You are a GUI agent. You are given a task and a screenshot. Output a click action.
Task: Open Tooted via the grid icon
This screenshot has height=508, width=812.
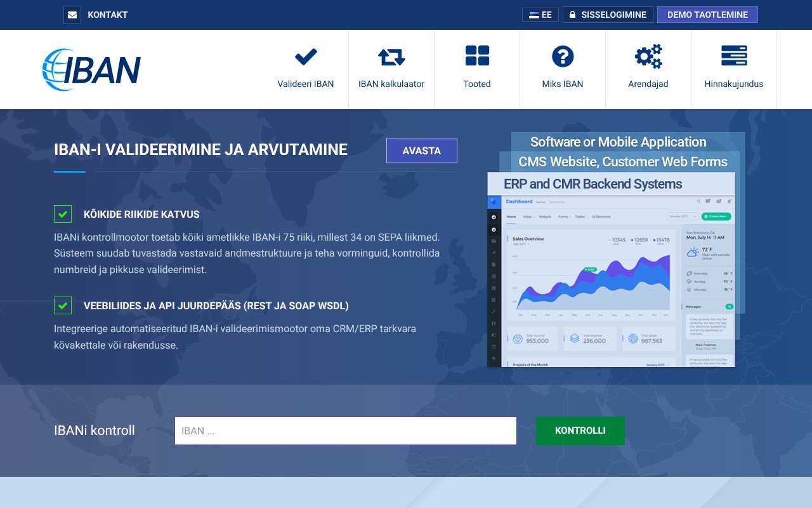pyautogui.click(x=477, y=55)
